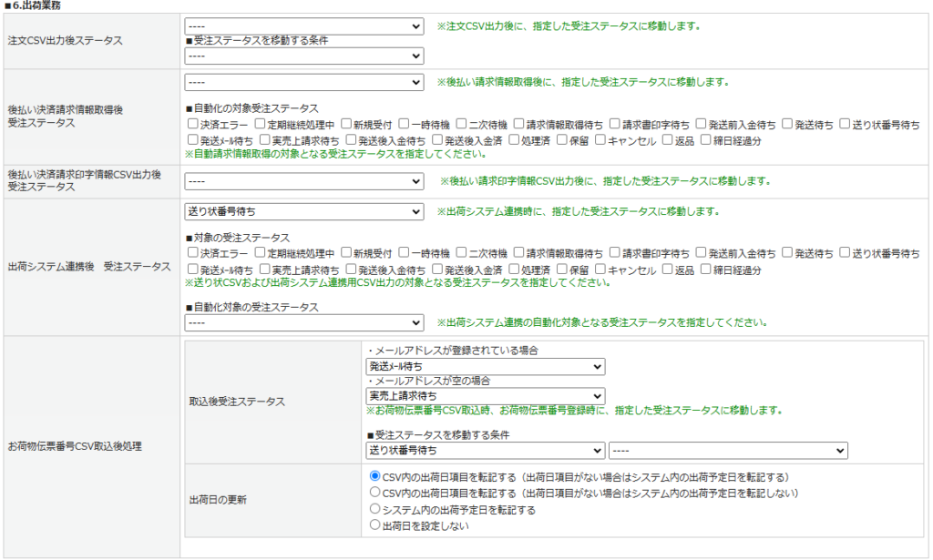
Task: Expand the 後払い決済請求情報取得後 受注ステータス dropdown
Action: click(x=304, y=82)
